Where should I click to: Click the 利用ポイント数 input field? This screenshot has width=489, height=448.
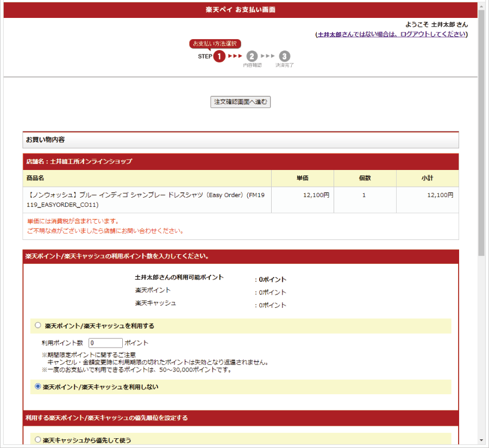[105, 343]
